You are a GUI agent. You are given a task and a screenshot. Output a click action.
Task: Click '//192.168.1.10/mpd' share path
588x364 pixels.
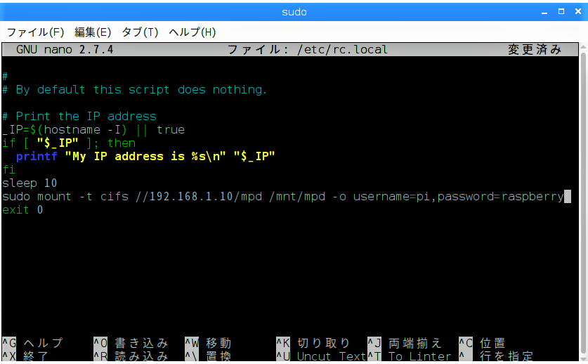pos(199,197)
